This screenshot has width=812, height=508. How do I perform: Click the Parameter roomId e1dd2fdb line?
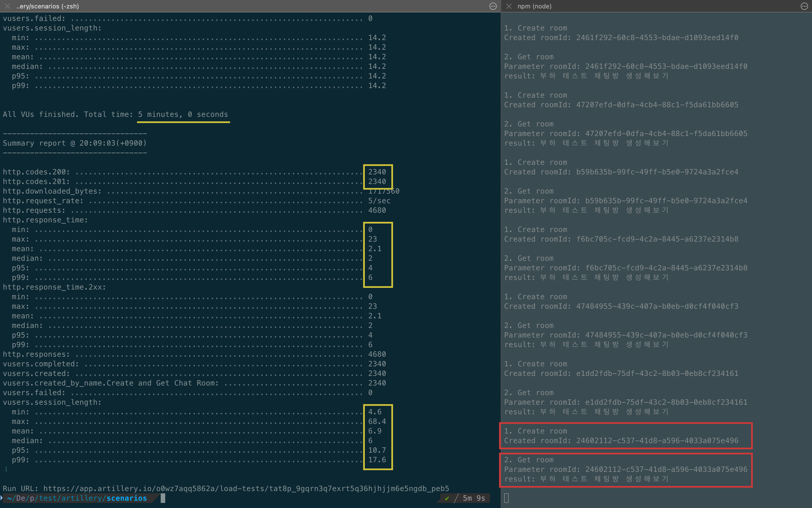point(626,402)
